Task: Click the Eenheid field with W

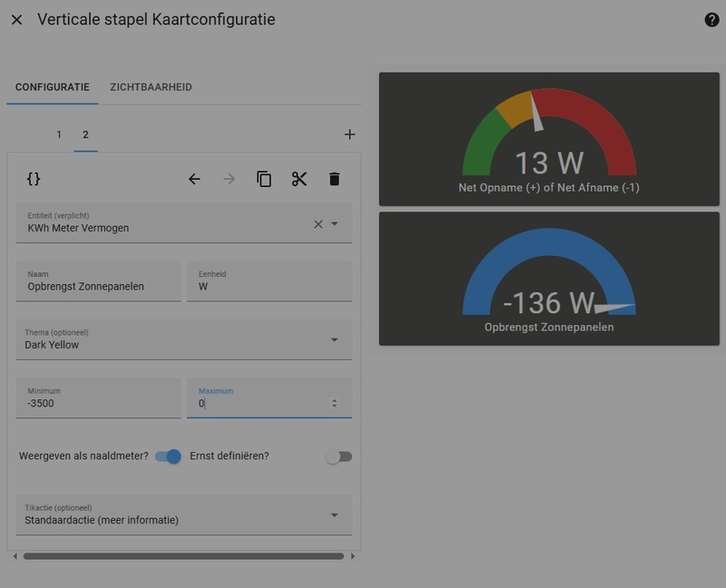Action: click(270, 281)
